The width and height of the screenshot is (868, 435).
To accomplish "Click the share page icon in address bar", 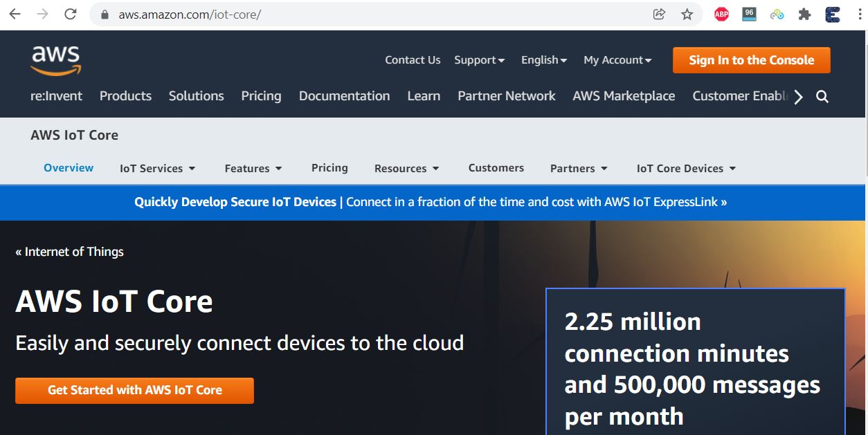I will pos(659,14).
